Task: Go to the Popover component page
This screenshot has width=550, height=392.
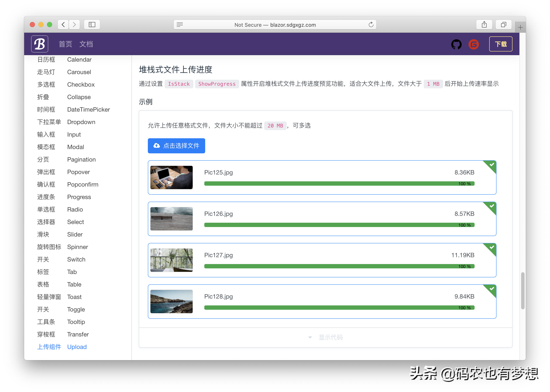Action: tap(78, 172)
